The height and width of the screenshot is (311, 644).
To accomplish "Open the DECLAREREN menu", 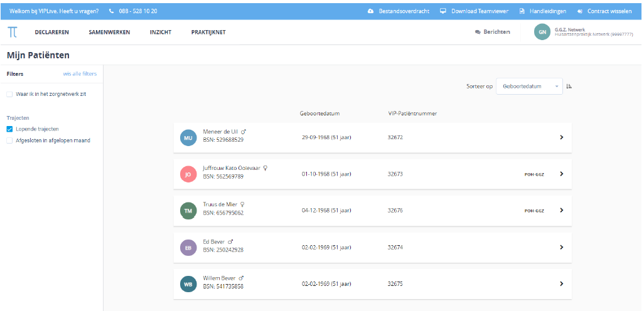I will pyautogui.click(x=51, y=33).
